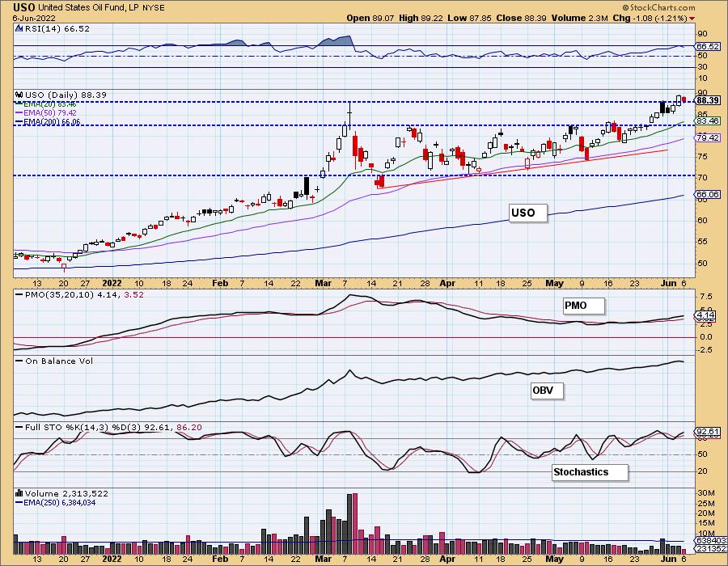Viewport: 728px width, 566px height.
Task: Click the red down arrow after Chg
Action: tap(692, 18)
